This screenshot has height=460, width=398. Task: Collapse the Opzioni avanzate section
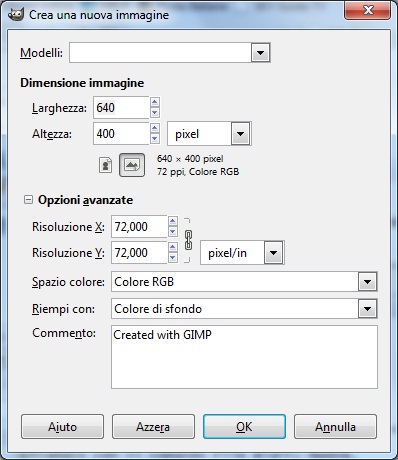point(28,200)
